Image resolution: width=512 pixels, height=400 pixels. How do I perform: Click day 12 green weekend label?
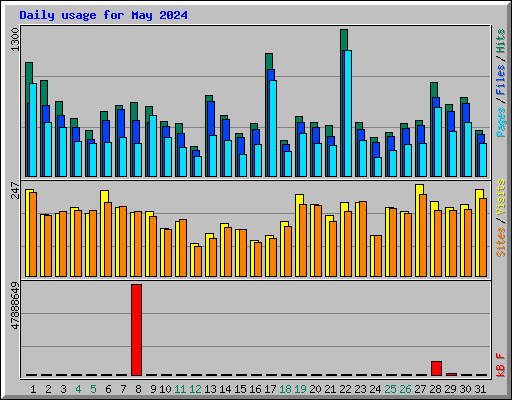(195, 389)
